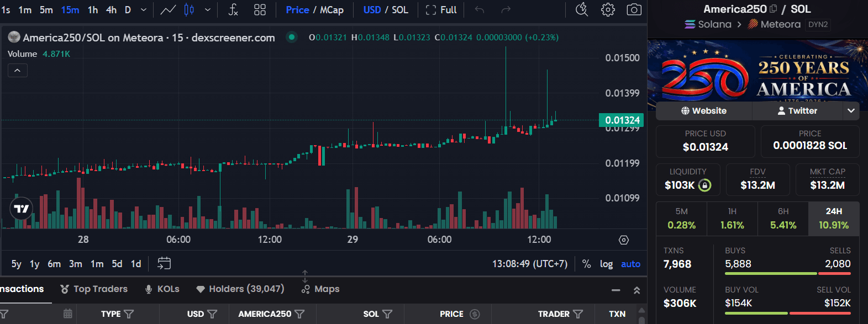Open the token Website link
The image size is (868, 324).
tap(704, 111)
